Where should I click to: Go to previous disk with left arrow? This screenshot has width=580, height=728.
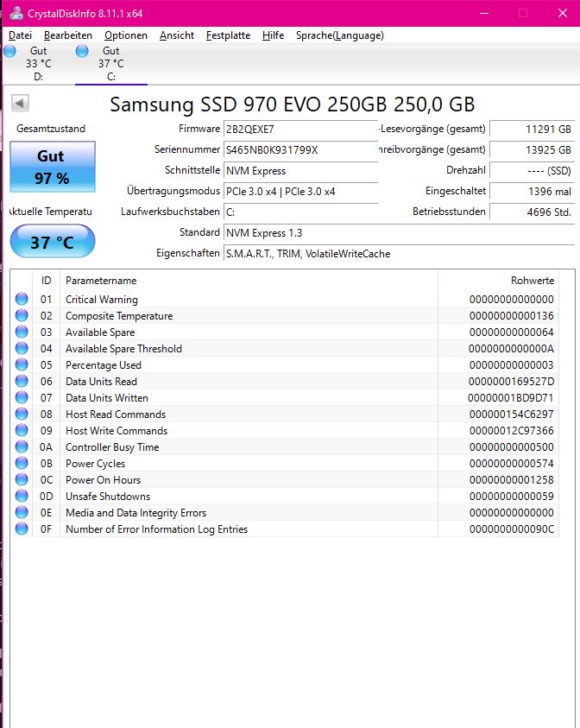pyautogui.click(x=20, y=103)
